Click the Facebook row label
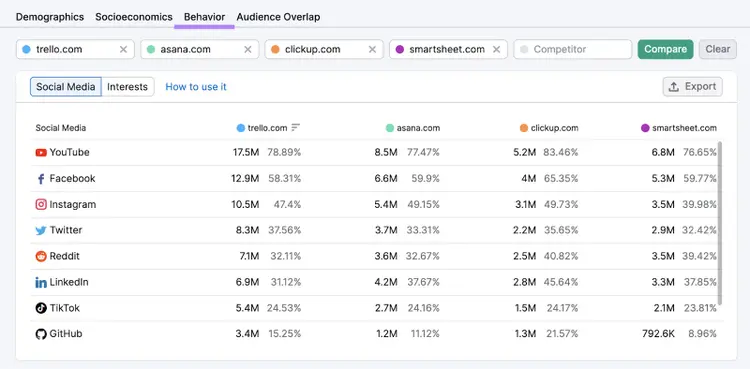Screen dimensions: 750x369 pyautogui.click(x=72, y=179)
